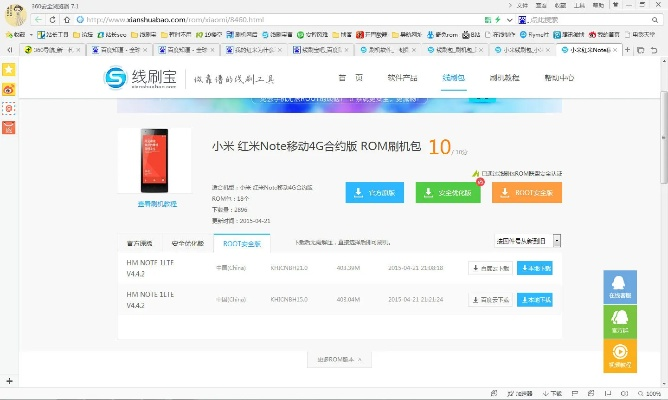Click blue 本地下载 for KHICNBH21.0 row
668x400 pixels.
coord(535,268)
